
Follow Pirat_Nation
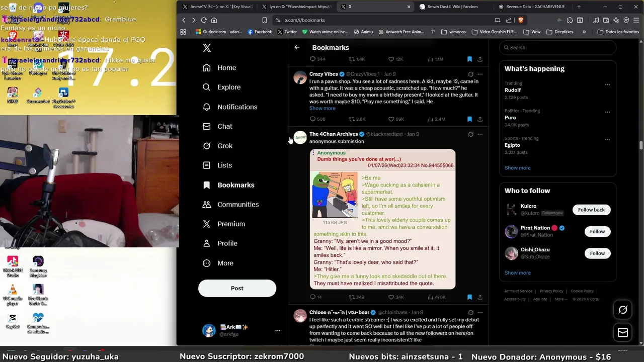pos(597,231)
